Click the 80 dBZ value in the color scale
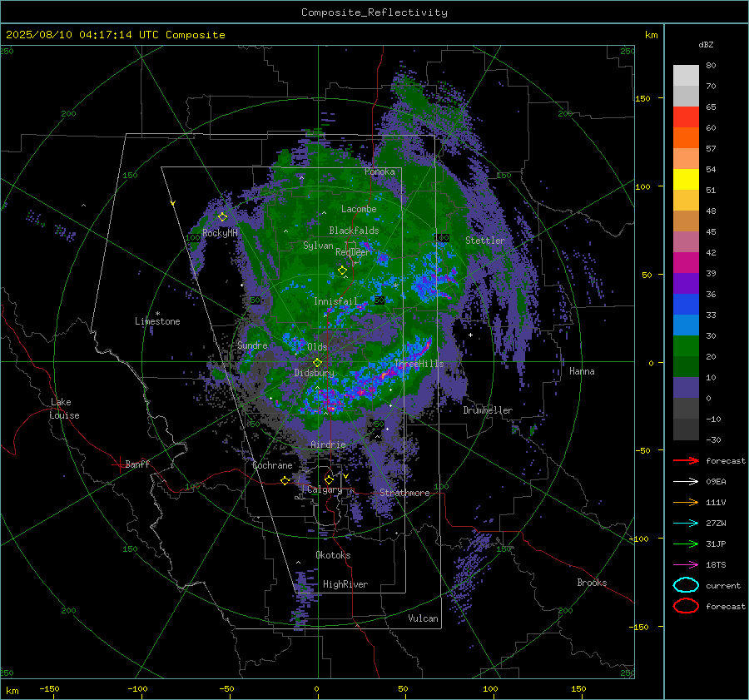This screenshot has width=749, height=700. (x=711, y=66)
